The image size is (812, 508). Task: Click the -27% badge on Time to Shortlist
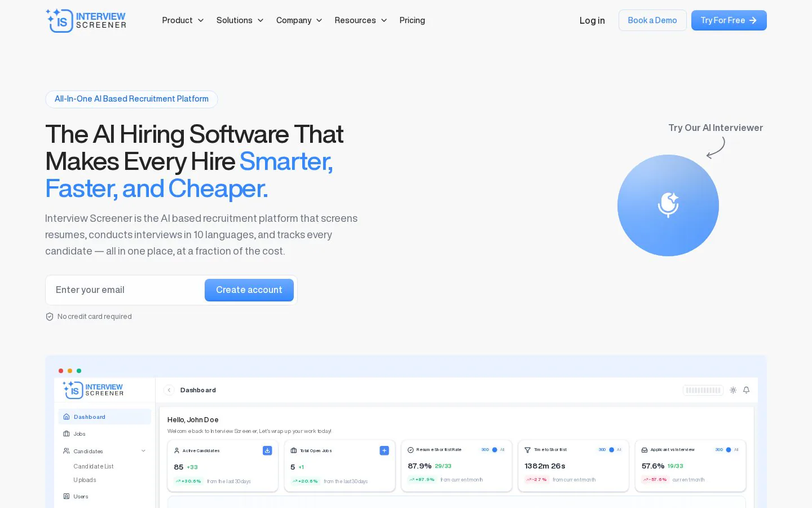point(537,480)
